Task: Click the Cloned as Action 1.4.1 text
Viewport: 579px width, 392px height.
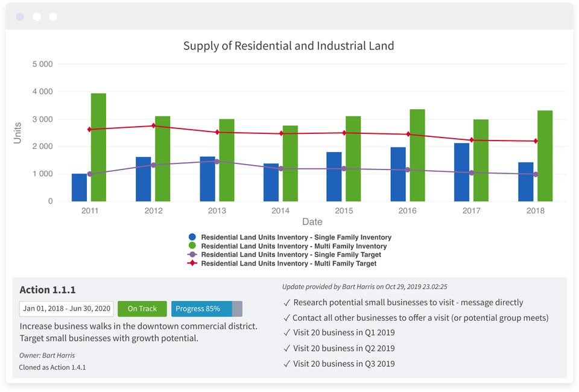Action: tap(52, 367)
